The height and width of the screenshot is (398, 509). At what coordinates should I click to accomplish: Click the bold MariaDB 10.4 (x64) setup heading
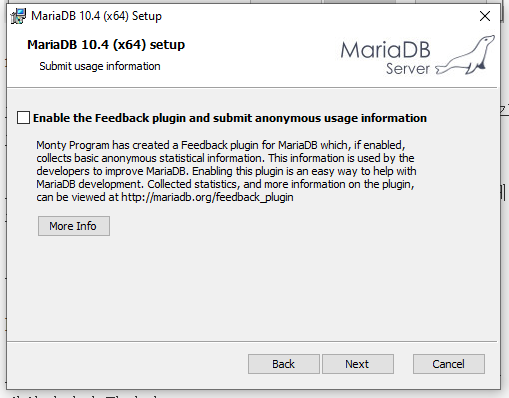tap(106, 45)
